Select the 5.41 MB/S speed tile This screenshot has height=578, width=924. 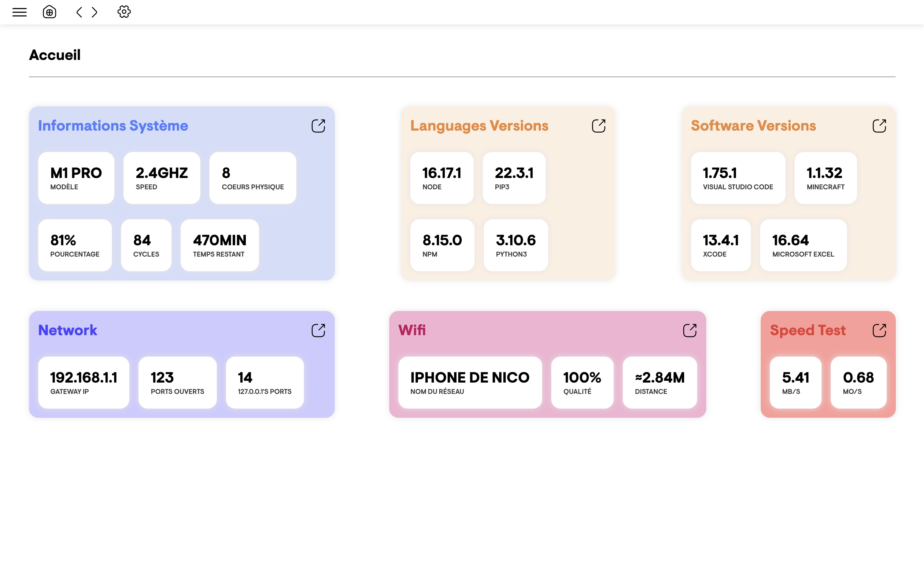pyautogui.click(x=795, y=382)
